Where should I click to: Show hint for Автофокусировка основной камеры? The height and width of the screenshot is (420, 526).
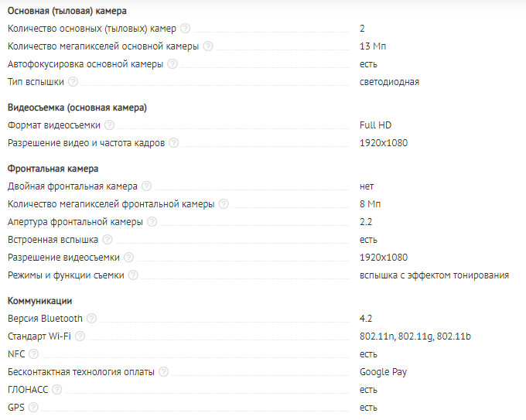(172, 63)
